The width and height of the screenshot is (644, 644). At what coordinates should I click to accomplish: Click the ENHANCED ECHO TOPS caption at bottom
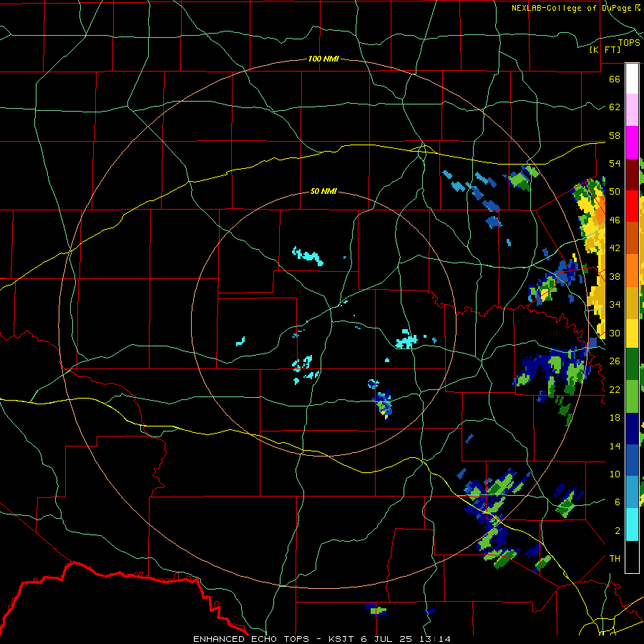[321, 639]
